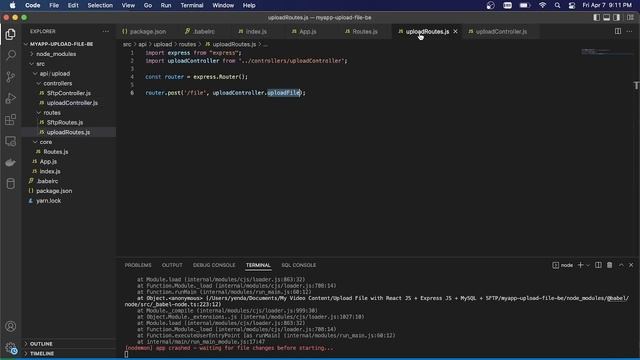Toggle the secondary side bar layout icon
The width and height of the screenshot is (640, 360).
click(617, 18)
